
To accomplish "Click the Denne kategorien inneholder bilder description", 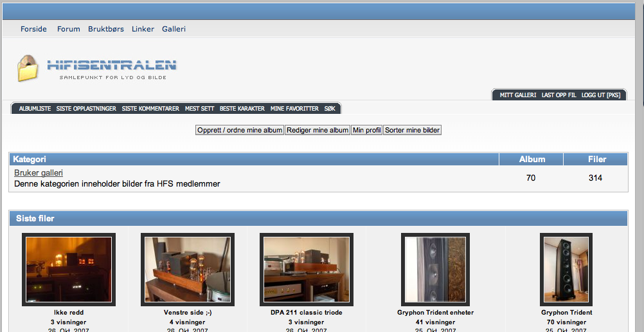I will point(117,184).
